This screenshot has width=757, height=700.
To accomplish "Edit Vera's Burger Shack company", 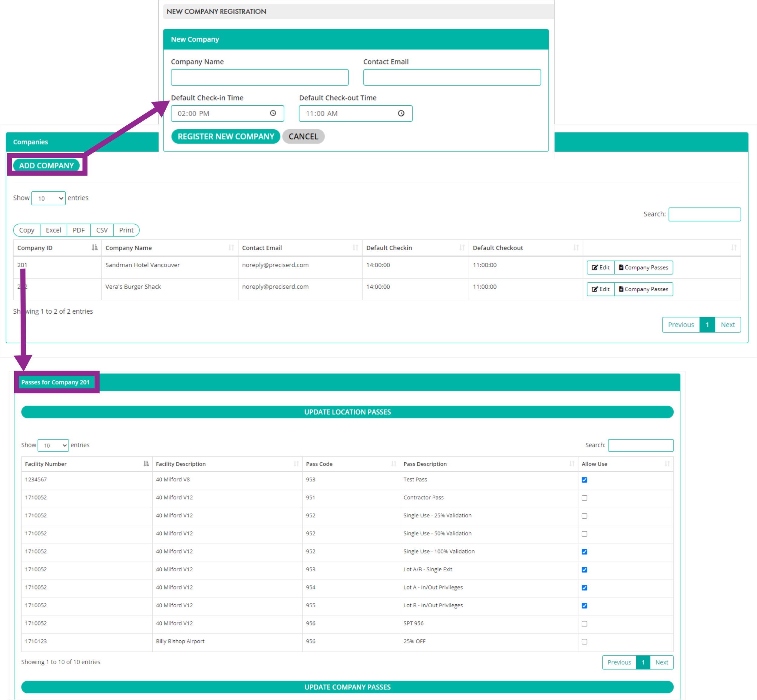I will pyautogui.click(x=600, y=289).
